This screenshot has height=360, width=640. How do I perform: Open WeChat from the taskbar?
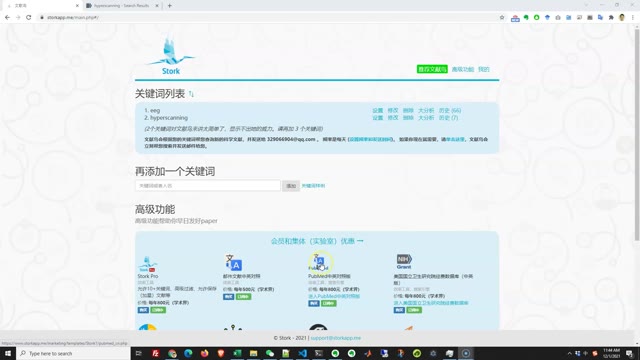click(270, 353)
